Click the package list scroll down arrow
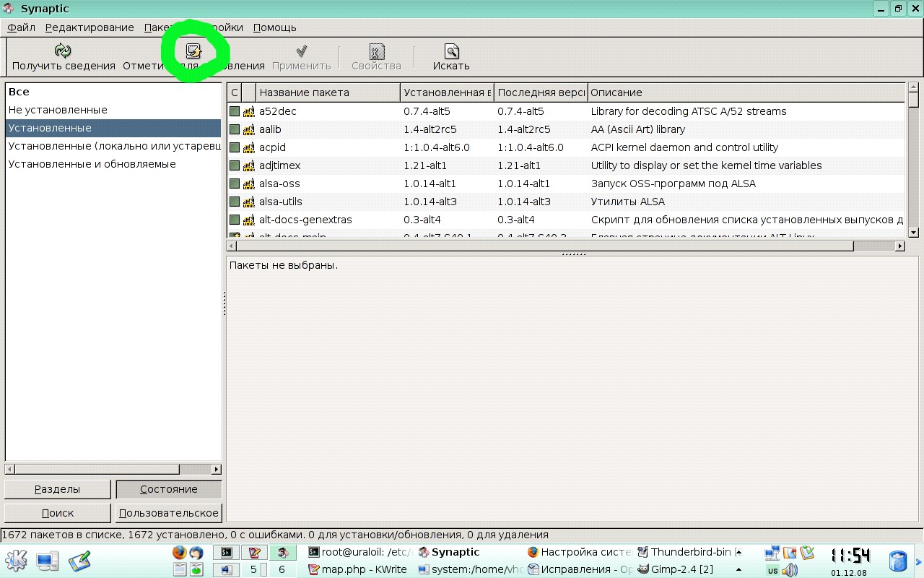The image size is (924, 578). 913,233
